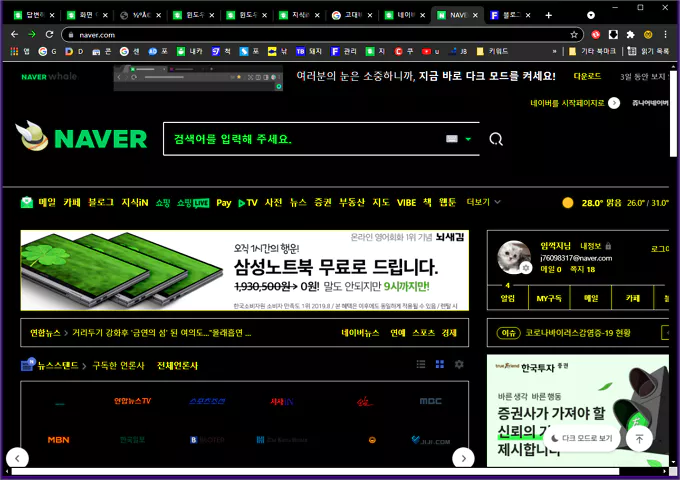This screenshot has height=480, width=680.
Task: Open the new tab plus button
Action: 549,15
